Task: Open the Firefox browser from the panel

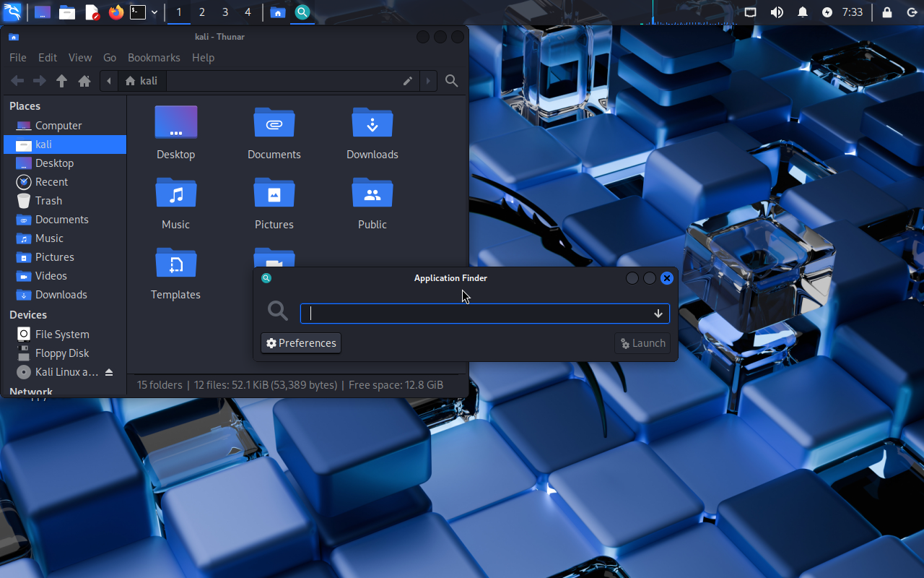Action: [115, 12]
